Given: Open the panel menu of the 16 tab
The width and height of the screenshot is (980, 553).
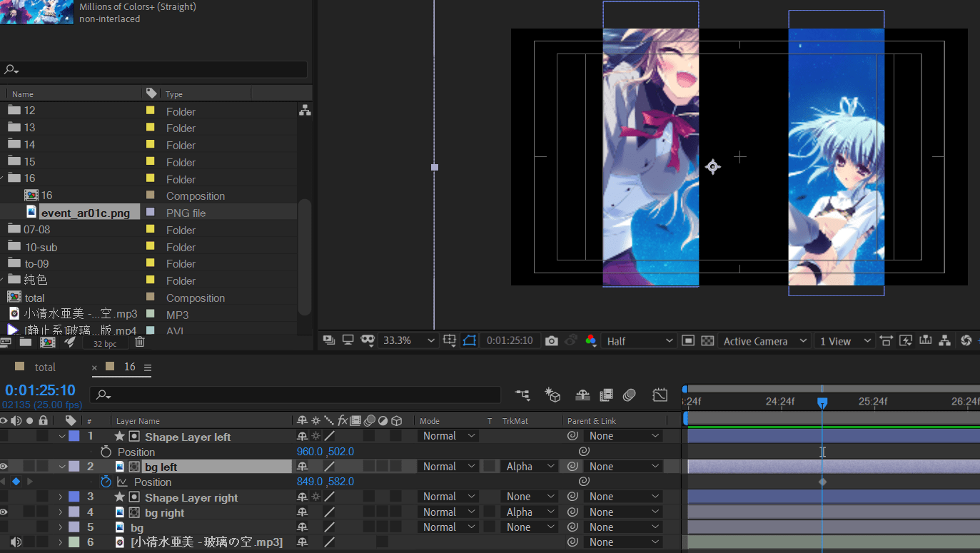Looking at the screenshot, I should coord(148,367).
